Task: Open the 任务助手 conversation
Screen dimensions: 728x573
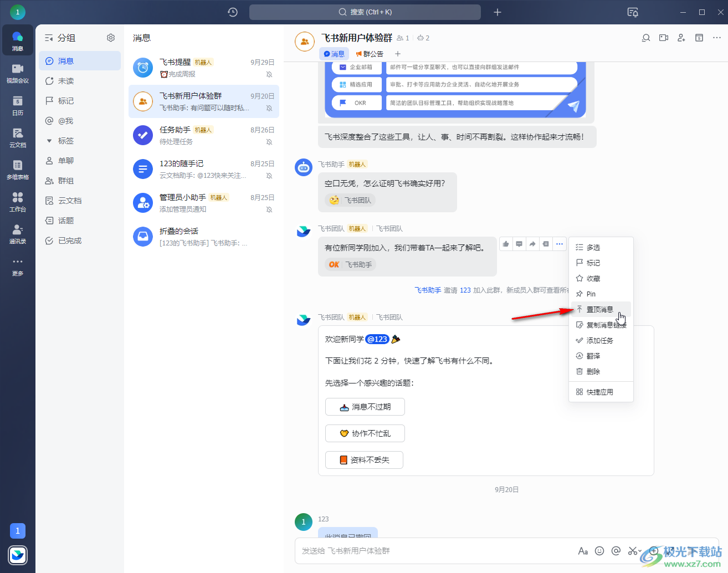Action: [204, 135]
